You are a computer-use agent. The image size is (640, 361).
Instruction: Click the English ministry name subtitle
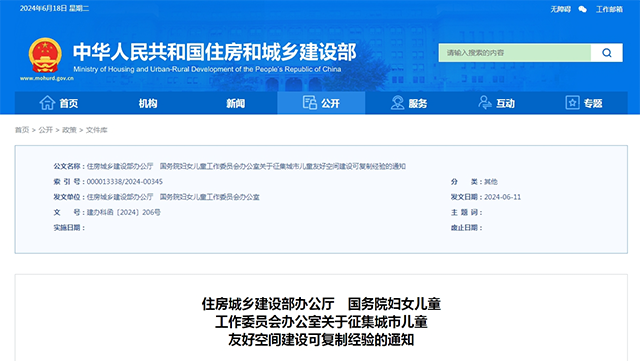coord(207,69)
